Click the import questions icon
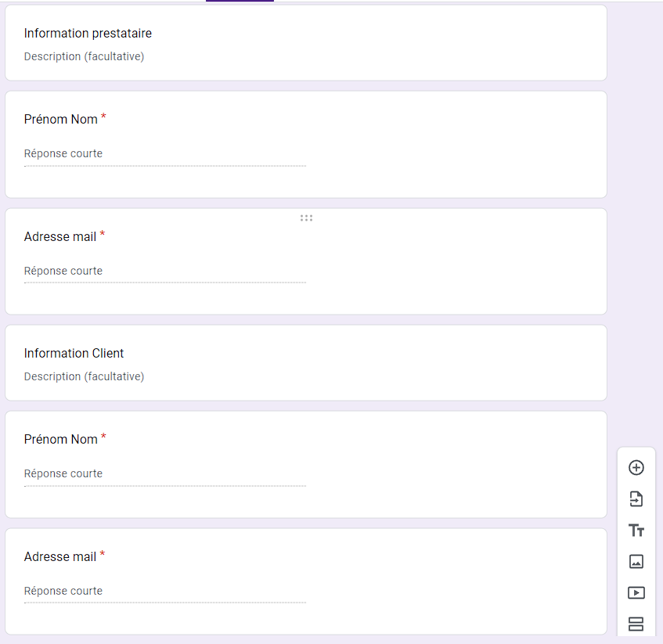The height and width of the screenshot is (644, 663). pos(636,499)
